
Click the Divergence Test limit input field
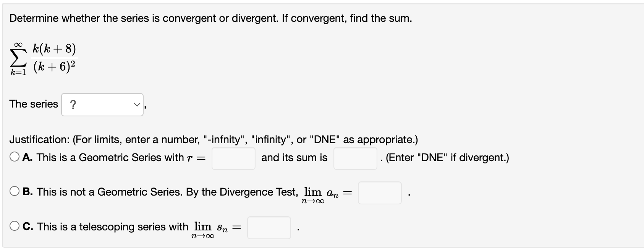[x=379, y=193]
